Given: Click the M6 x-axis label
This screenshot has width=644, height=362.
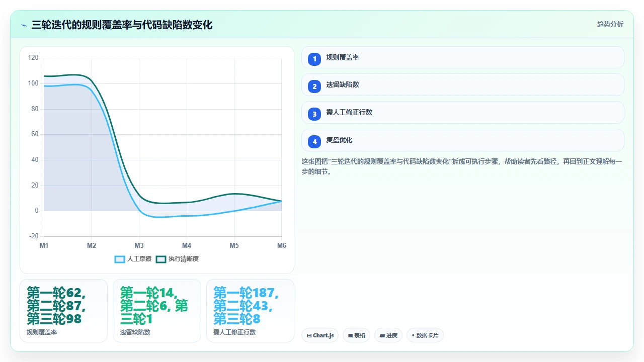Looking at the screenshot, I should (x=282, y=245).
